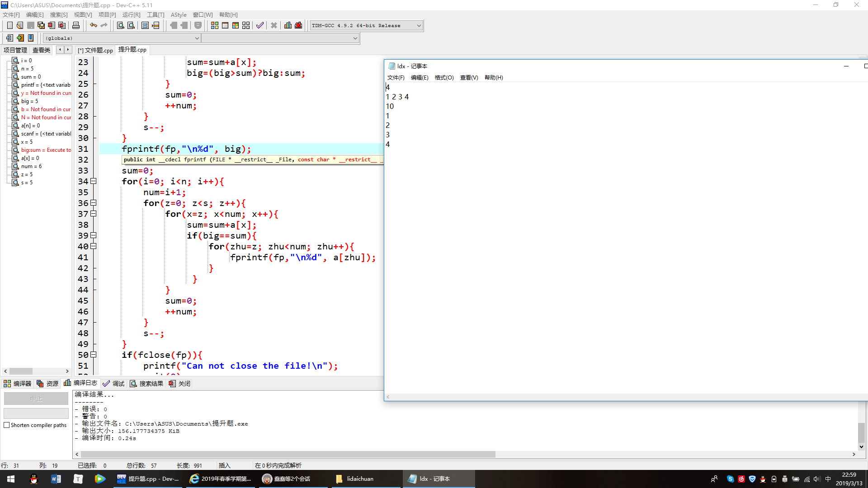Open the empty function list dropdown
This screenshot has width=868, height=488.
(280, 38)
